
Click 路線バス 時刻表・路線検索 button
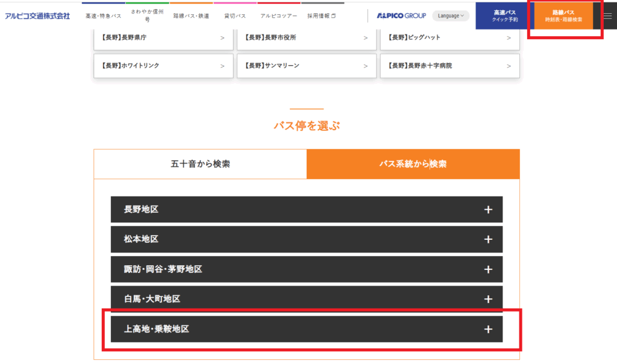pos(563,16)
